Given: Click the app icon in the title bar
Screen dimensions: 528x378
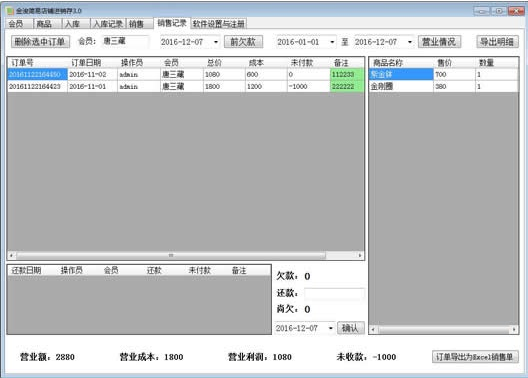Looking at the screenshot, I should (x=10, y=11).
